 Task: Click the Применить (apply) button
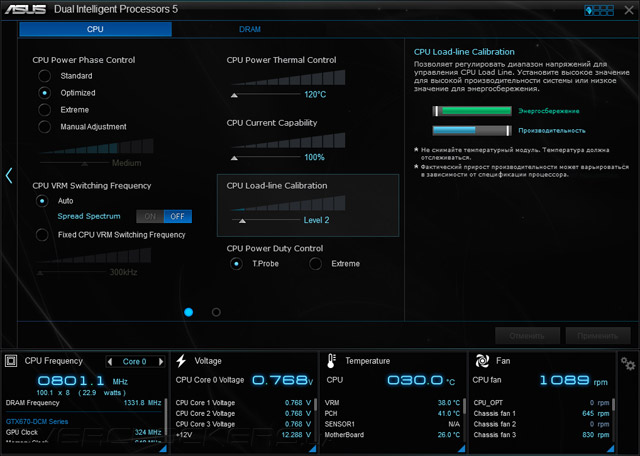[598, 336]
